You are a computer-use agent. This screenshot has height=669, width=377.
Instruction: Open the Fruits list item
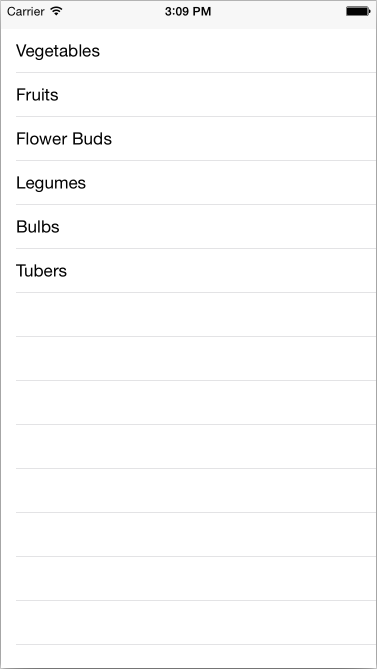pyautogui.click(x=188, y=95)
